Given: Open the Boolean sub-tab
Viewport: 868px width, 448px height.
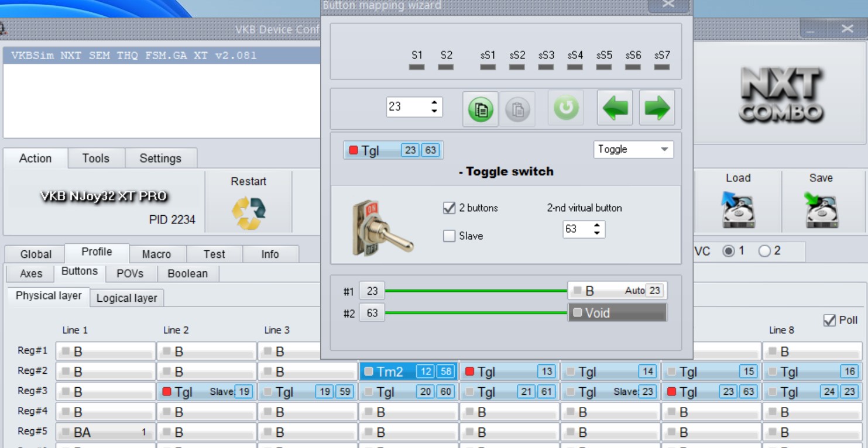Looking at the screenshot, I should pos(187,274).
